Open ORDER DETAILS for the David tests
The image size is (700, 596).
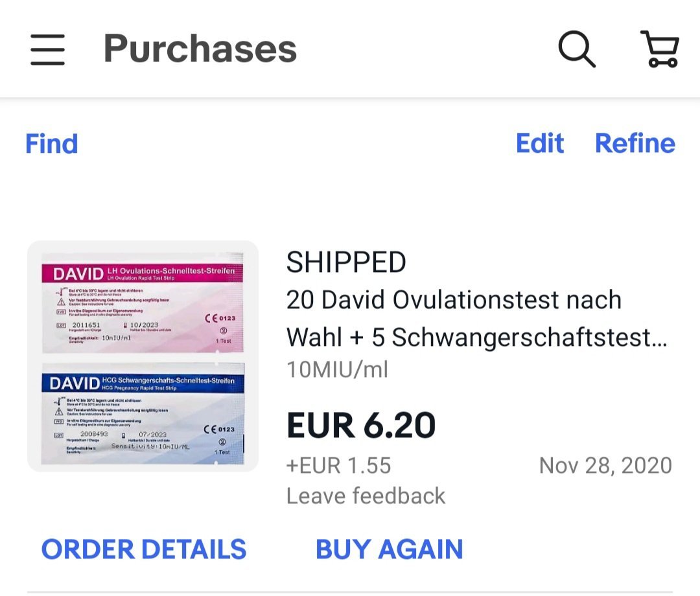(x=144, y=549)
